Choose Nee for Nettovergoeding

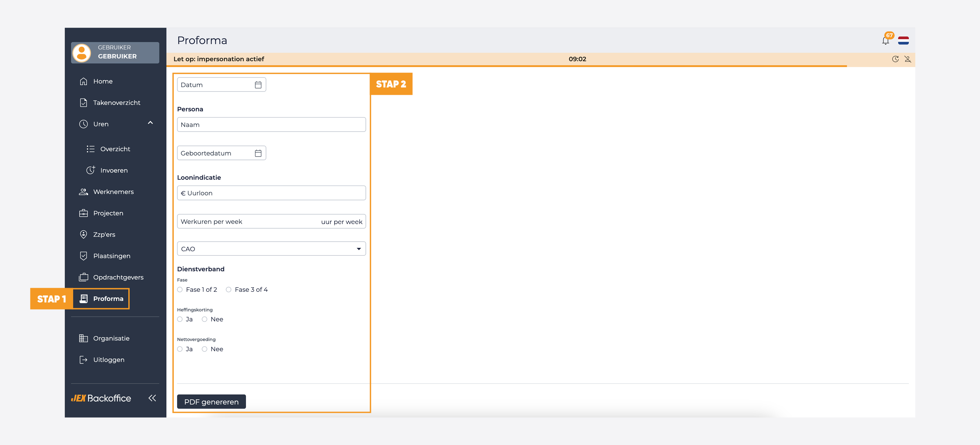tap(205, 349)
